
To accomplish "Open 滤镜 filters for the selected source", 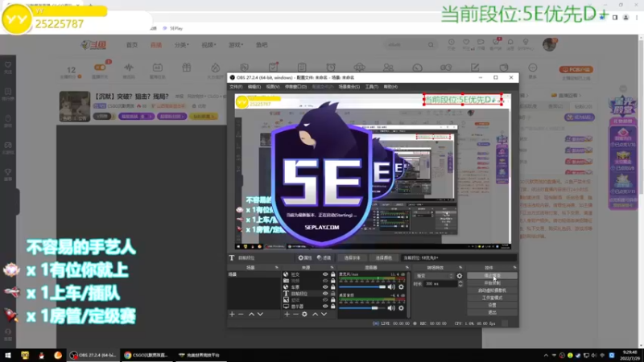I will [x=324, y=257].
